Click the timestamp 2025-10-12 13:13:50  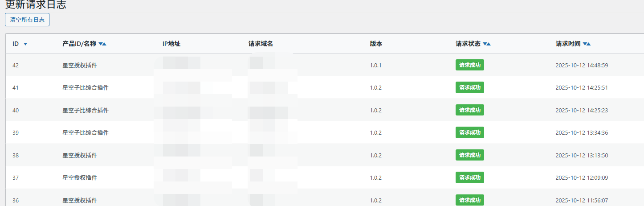click(582, 155)
